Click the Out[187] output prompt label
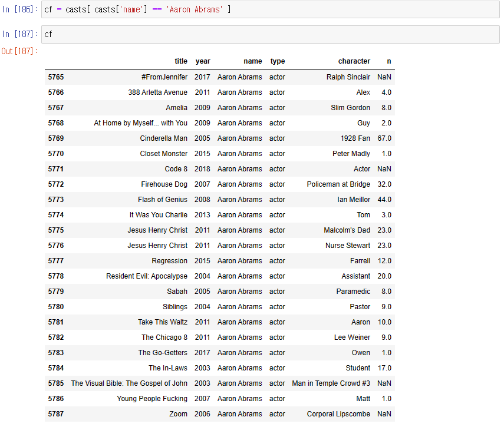Viewport: 504px width, 427px height. coord(19,51)
